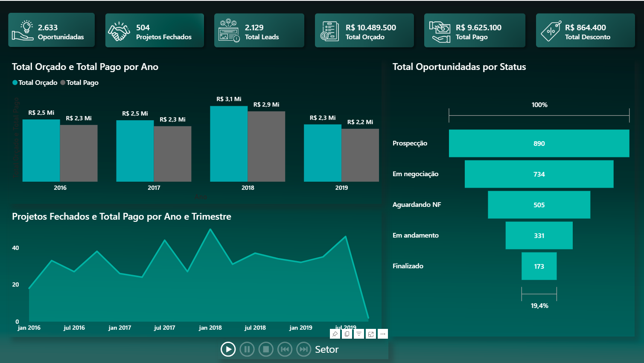Select the Prospecção stage in the funnel
The height and width of the screenshot is (363, 644).
[539, 143]
